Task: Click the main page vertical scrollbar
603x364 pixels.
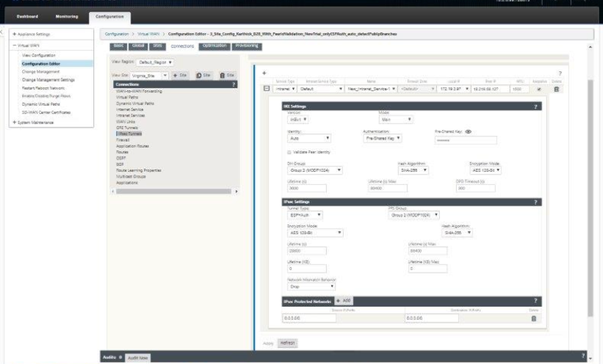Action: coord(591,198)
